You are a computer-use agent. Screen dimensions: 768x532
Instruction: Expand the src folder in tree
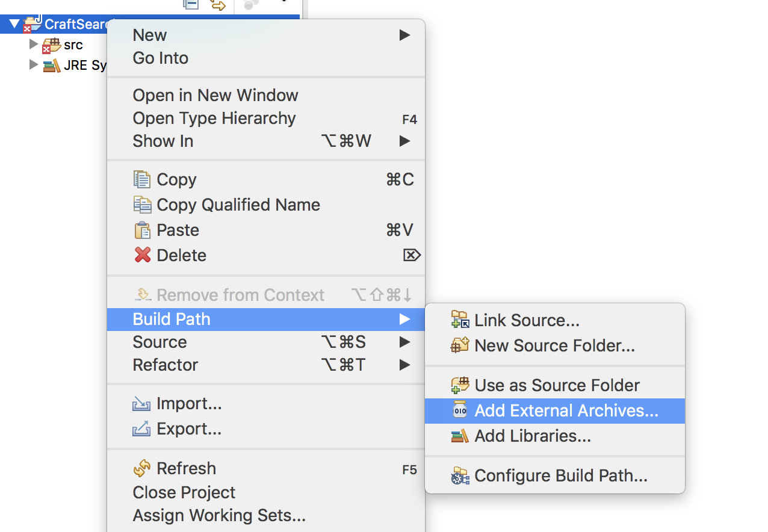34,44
